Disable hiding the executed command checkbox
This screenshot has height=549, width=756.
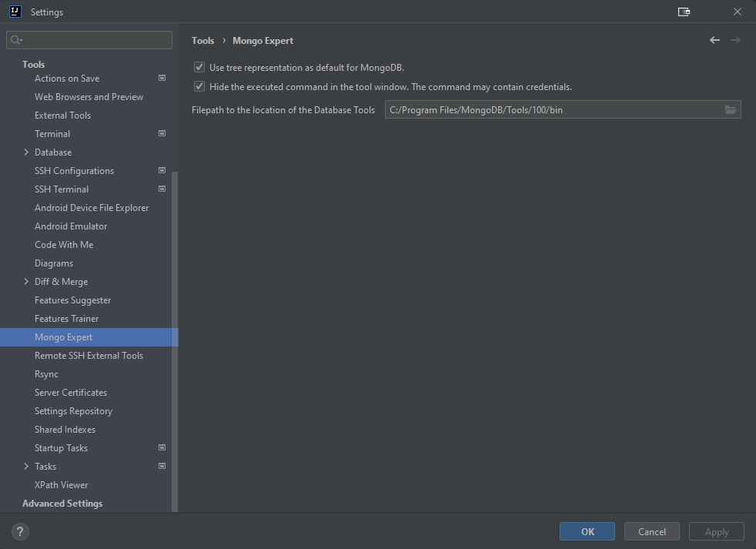[x=199, y=87]
